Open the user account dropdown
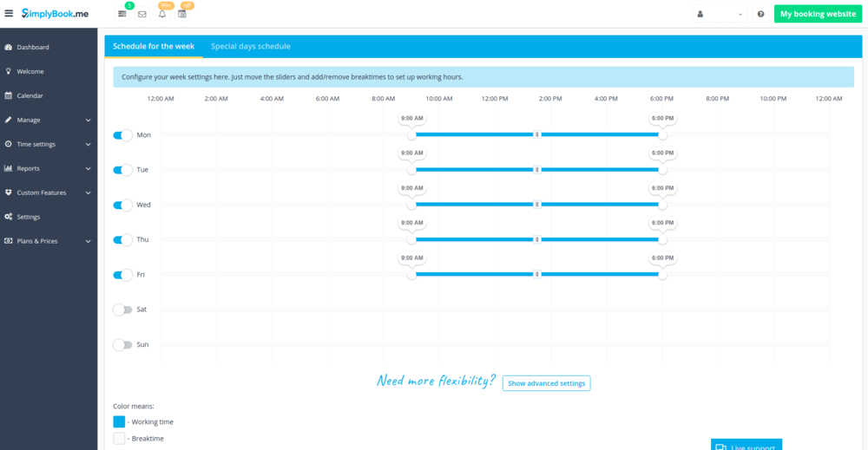The width and height of the screenshot is (868, 450). 720,14
